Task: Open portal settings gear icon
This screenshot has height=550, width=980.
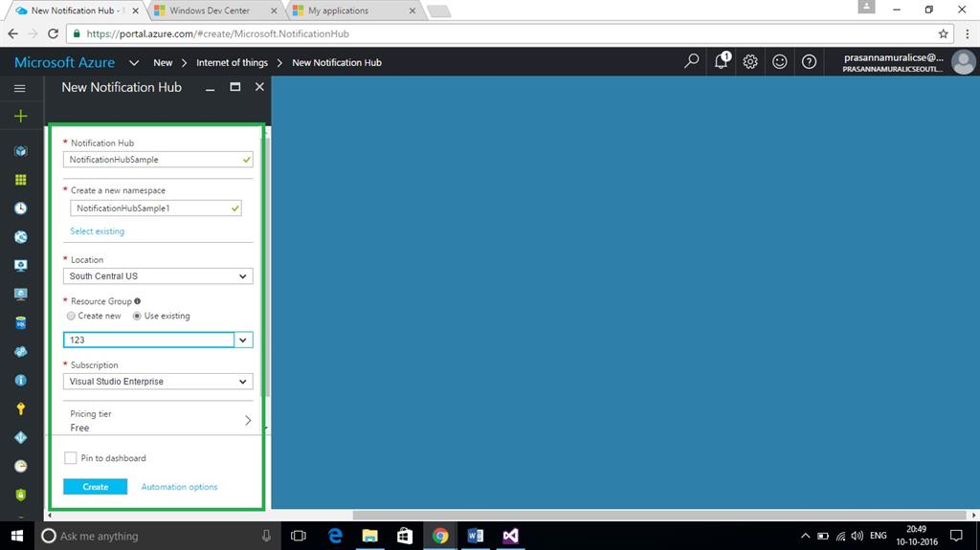Action: point(750,61)
